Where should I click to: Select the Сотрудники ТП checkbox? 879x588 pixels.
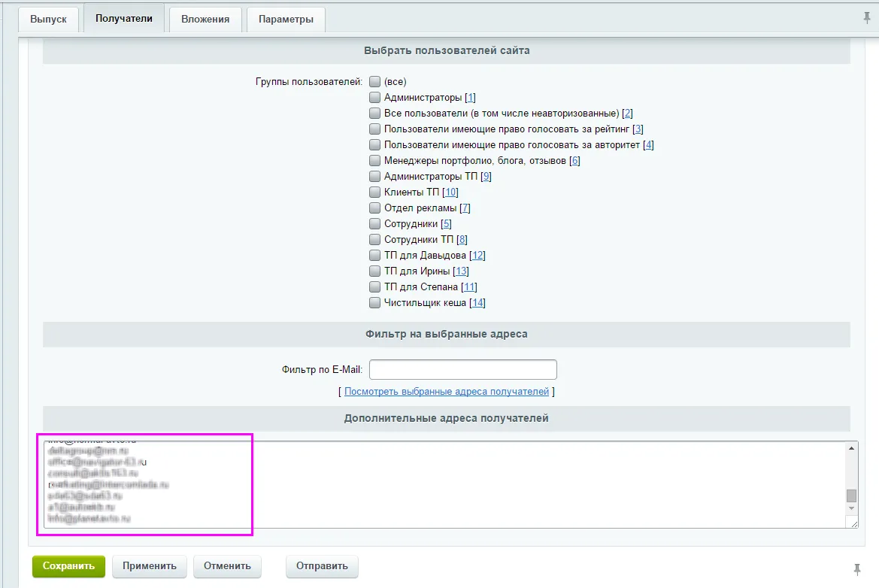(x=374, y=239)
